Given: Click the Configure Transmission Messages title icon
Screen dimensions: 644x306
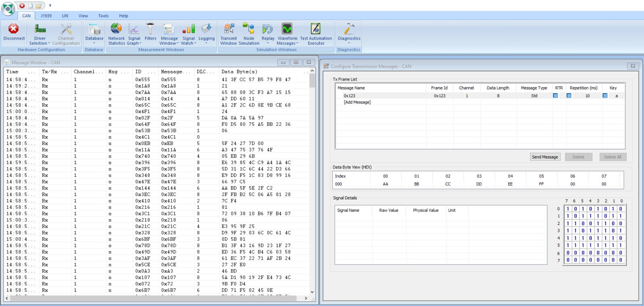Looking at the screenshot, I should click(x=326, y=66).
